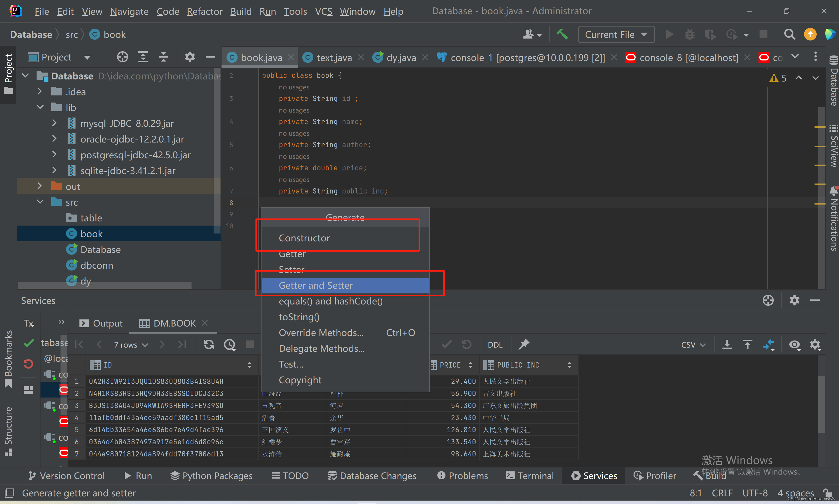The width and height of the screenshot is (839, 504).
Task: Start debugging with the bug icon
Action: (x=690, y=34)
